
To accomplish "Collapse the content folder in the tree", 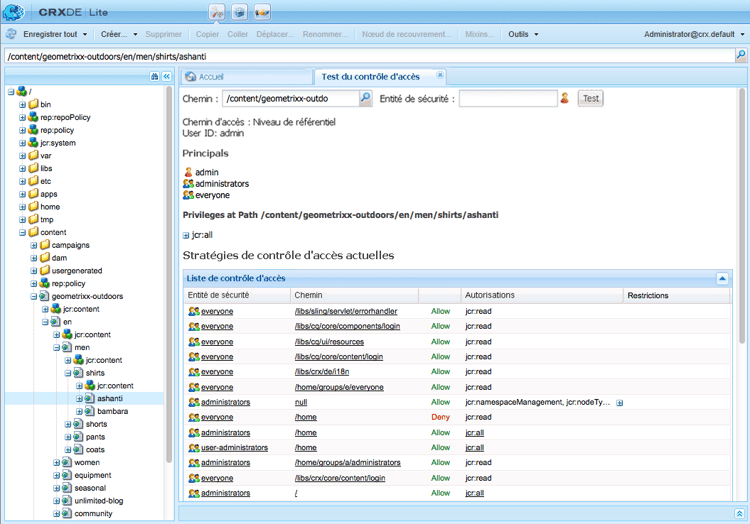I will (x=22, y=232).
